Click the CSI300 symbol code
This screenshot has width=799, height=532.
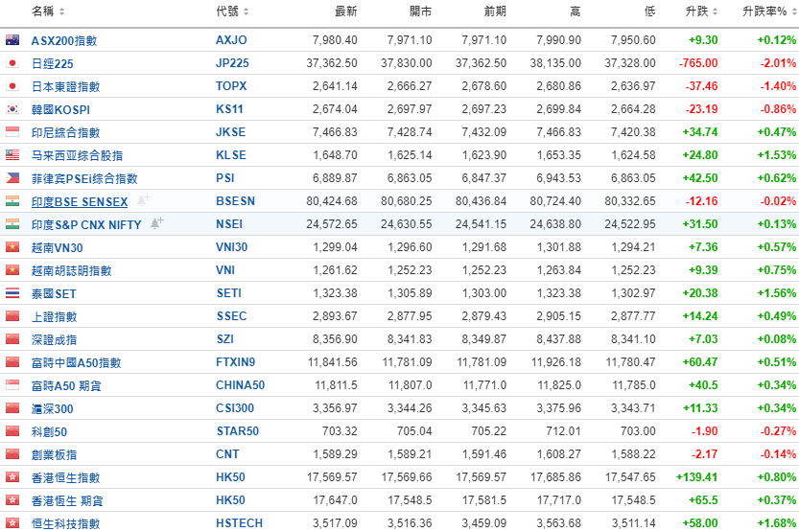click(x=235, y=408)
